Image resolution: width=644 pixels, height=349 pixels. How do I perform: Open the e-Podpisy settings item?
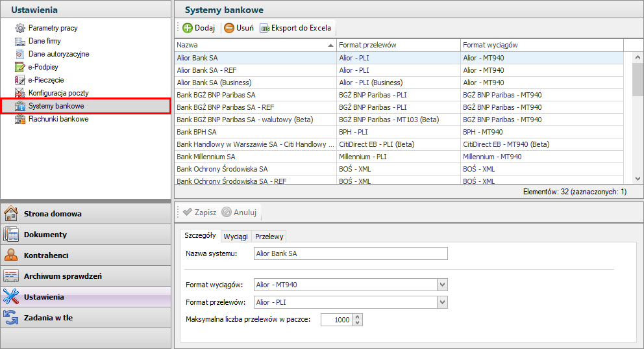[x=45, y=67]
